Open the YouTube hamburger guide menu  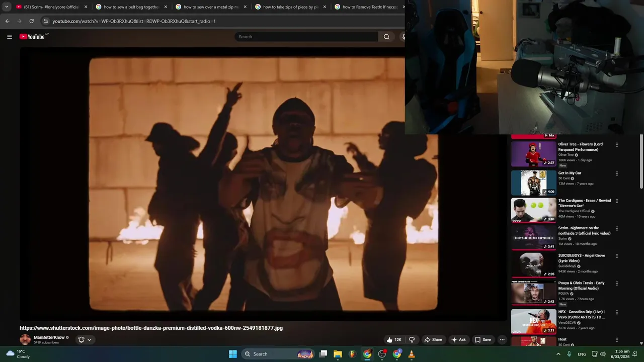tap(9, 37)
